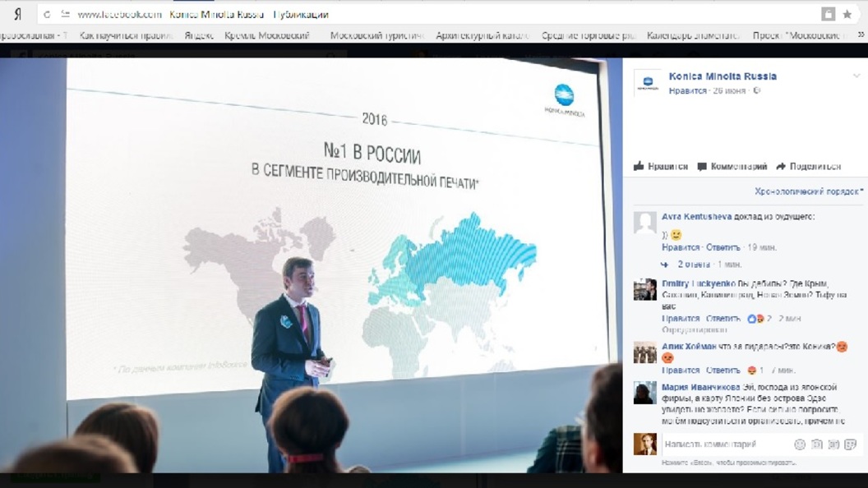This screenshot has width=868, height=488.
Task: Click the lock protect icon in address bar
Action: click(x=829, y=15)
